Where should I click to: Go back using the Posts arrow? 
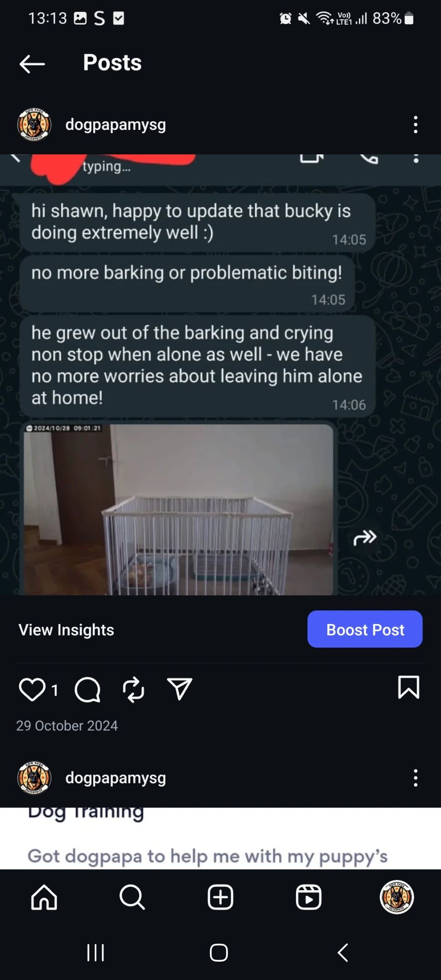click(32, 64)
